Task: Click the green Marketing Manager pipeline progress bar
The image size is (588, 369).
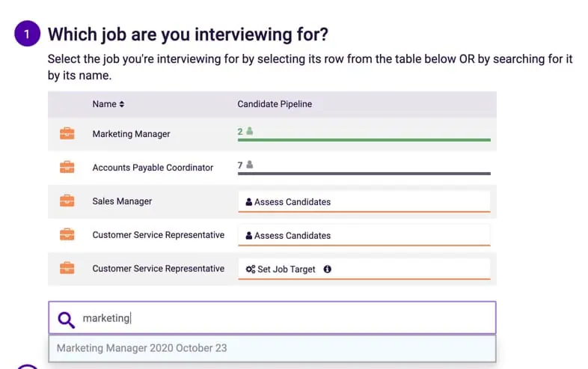Action: point(364,139)
